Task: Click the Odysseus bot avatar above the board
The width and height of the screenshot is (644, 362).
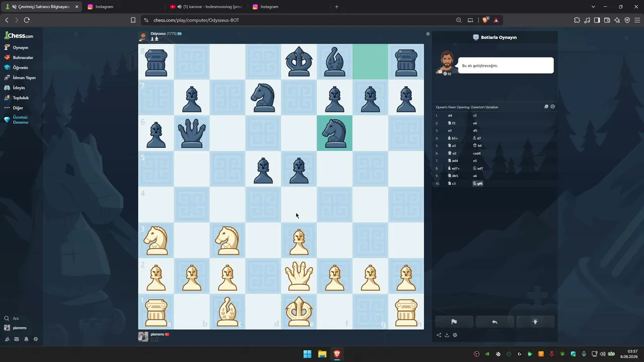Action: tap(143, 36)
